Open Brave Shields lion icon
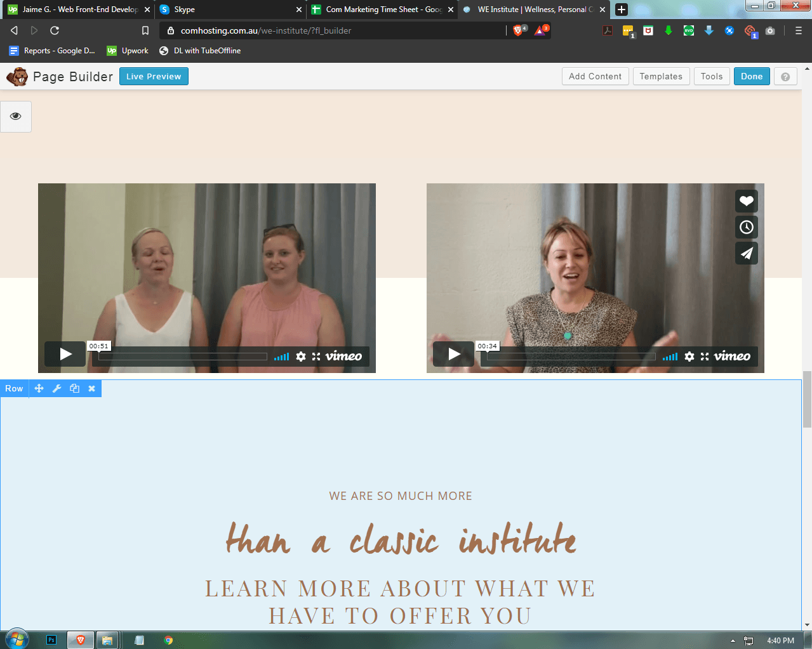812x649 pixels. click(x=519, y=30)
